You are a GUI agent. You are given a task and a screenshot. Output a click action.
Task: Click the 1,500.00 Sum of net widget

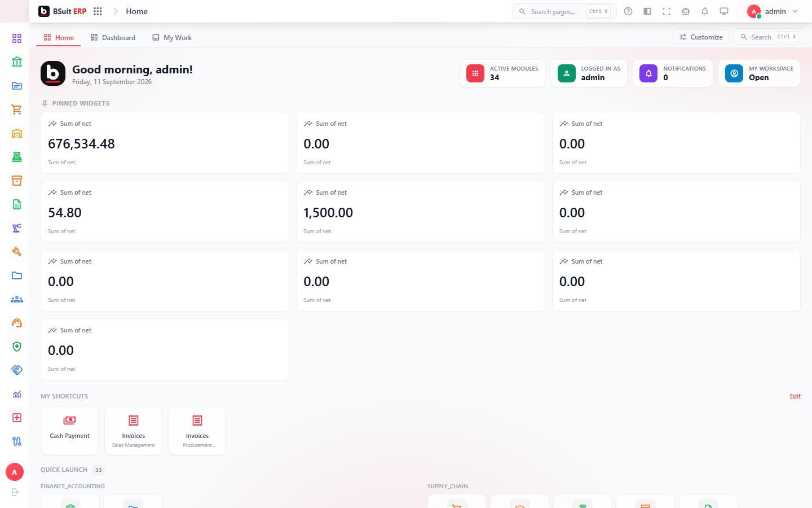tap(421, 212)
